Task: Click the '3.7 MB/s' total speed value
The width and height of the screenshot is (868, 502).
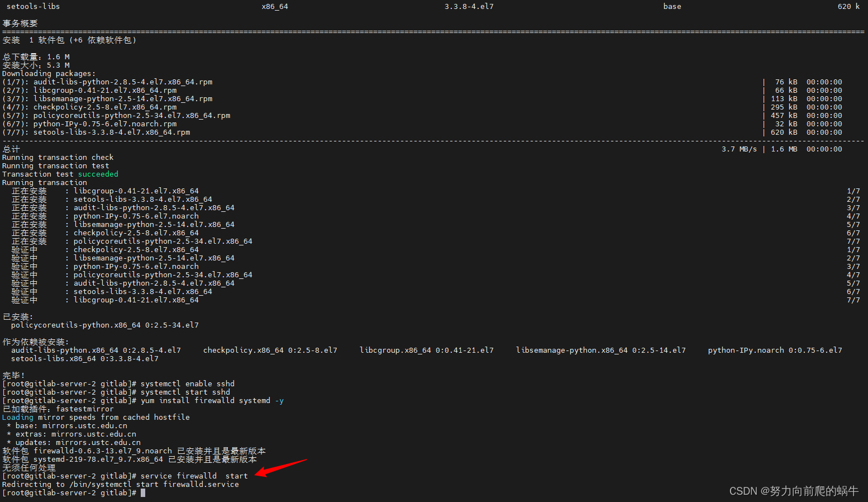Action: click(x=740, y=149)
